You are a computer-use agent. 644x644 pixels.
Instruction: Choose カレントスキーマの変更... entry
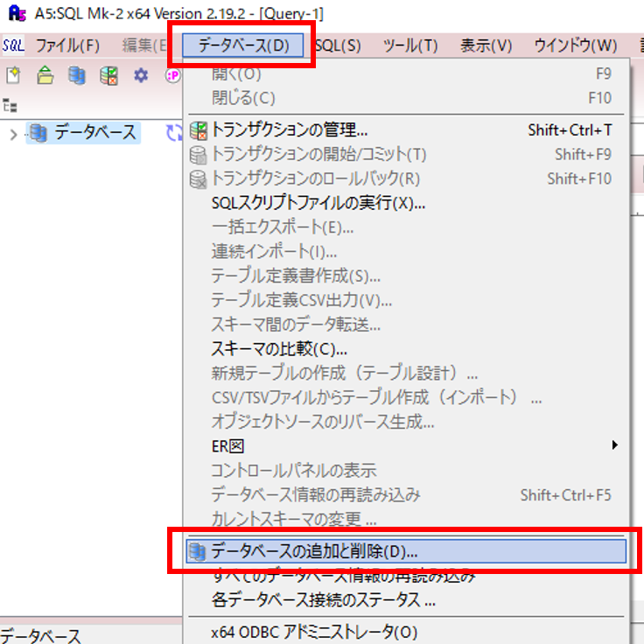tap(408, 518)
